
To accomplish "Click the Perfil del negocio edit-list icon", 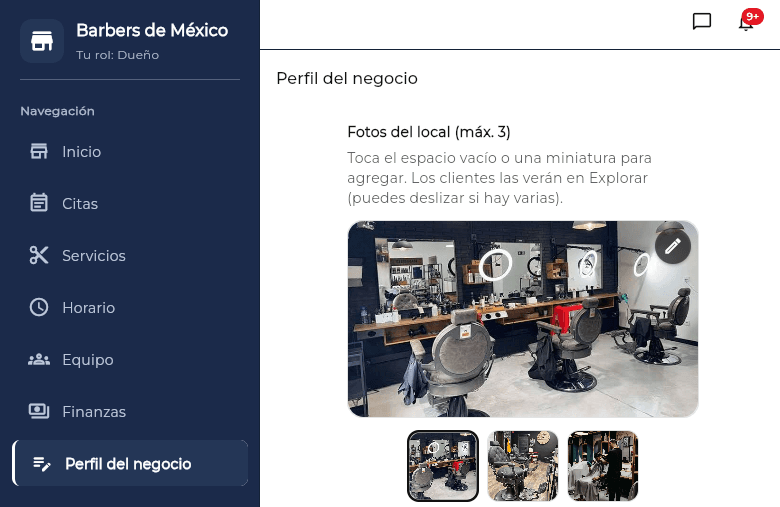I will pyautogui.click(x=42, y=464).
